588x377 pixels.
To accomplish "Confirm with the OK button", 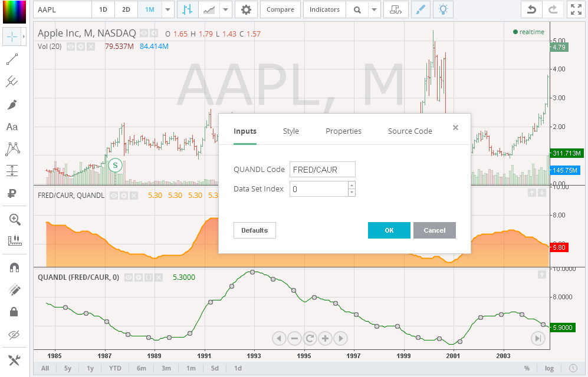I will coord(389,230).
